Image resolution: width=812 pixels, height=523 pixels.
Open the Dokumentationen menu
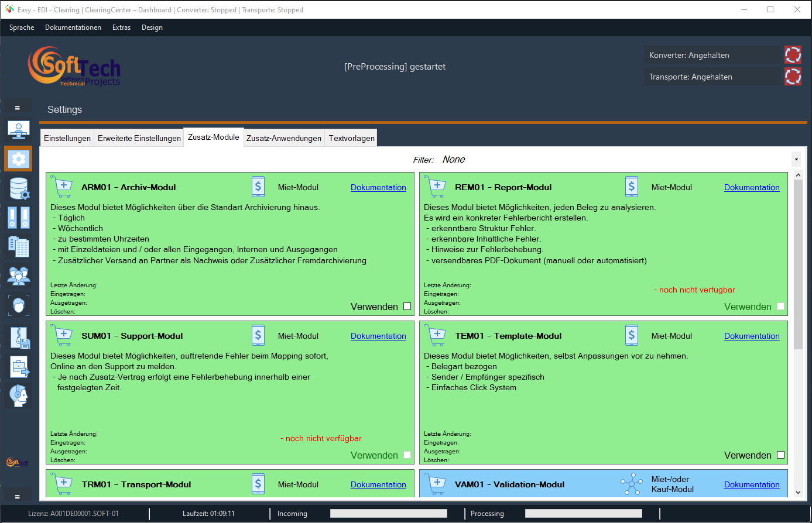coord(73,27)
